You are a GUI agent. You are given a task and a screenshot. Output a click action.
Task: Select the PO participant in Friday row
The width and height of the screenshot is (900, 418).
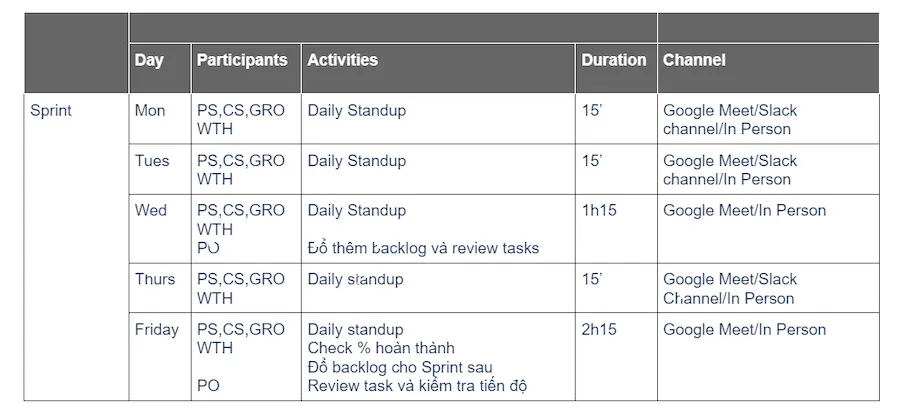[208, 386]
